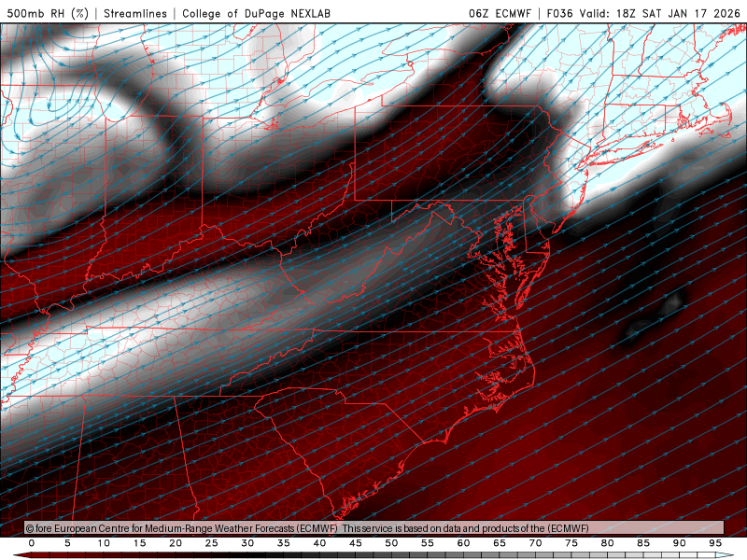Select the "15" color scale label

[x=139, y=543]
